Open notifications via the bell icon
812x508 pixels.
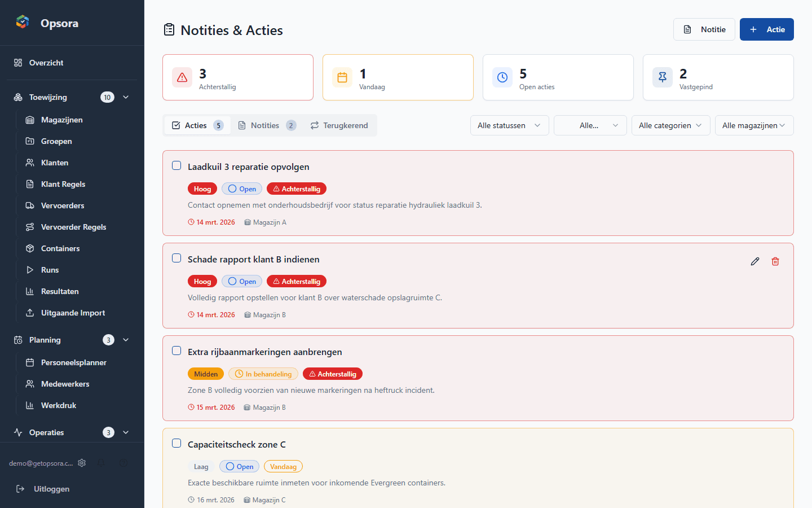coord(101,463)
